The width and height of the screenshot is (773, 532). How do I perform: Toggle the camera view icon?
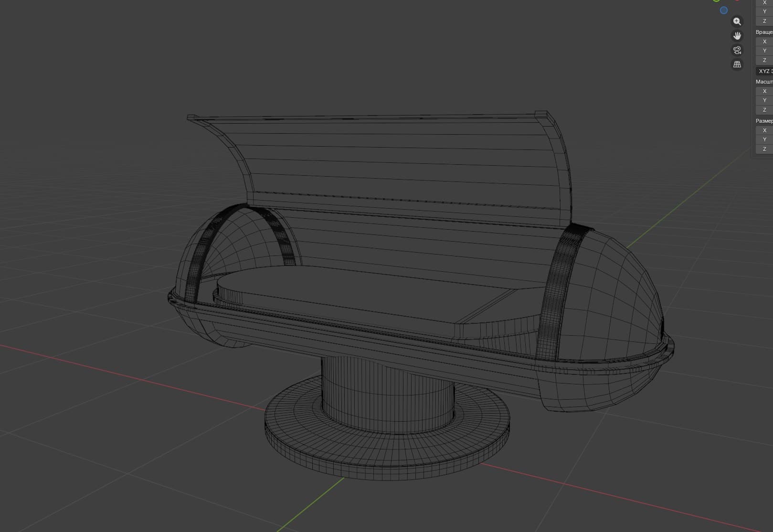click(737, 50)
